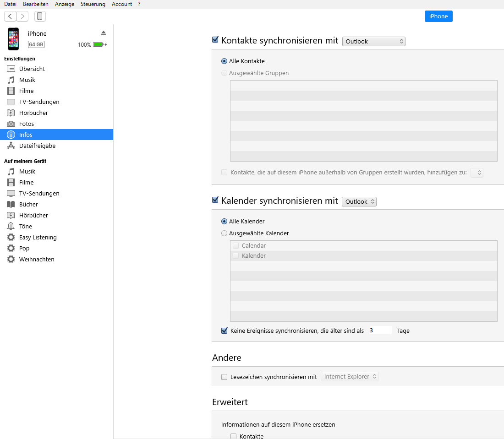Click the Andere section heading
This screenshot has height=439, width=504.
[227, 358]
